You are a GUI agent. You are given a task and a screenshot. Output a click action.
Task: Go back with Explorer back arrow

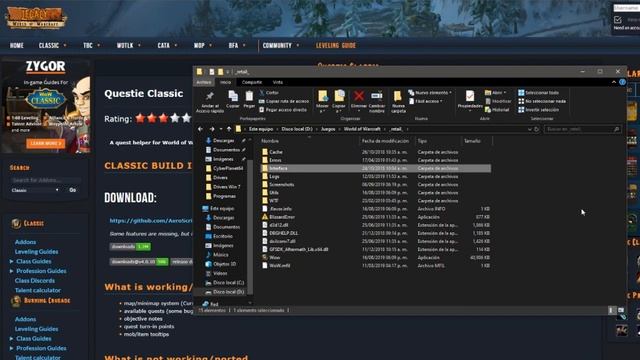pos(200,129)
